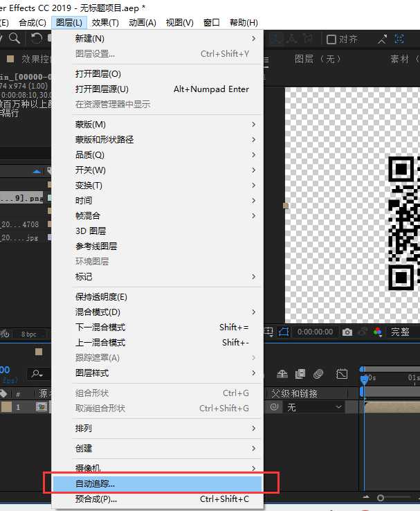This screenshot has width=420, height=511.
Task: Expand 蒙版和形状路径 submenu
Action: (158, 139)
